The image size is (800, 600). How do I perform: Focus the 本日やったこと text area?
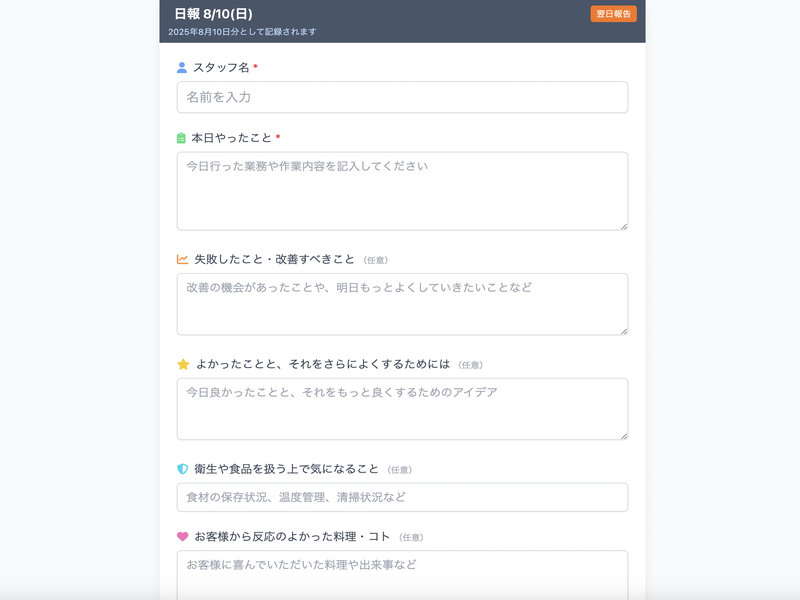(x=402, y=191)
